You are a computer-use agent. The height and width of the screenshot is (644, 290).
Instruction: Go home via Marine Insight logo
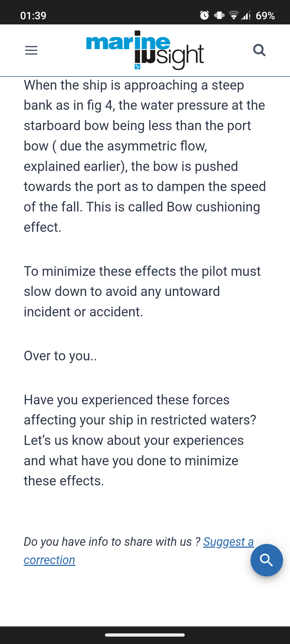[x=145, y=50]
